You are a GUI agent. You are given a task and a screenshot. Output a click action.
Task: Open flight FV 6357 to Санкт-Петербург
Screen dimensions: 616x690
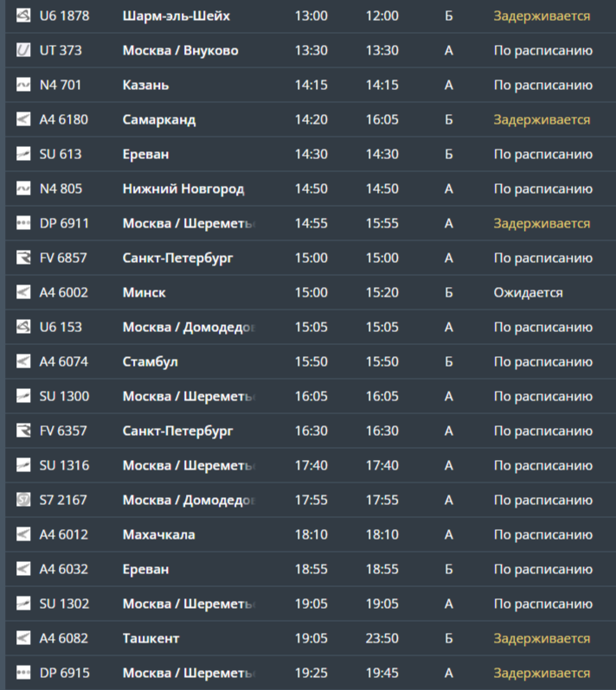point(64,431)
